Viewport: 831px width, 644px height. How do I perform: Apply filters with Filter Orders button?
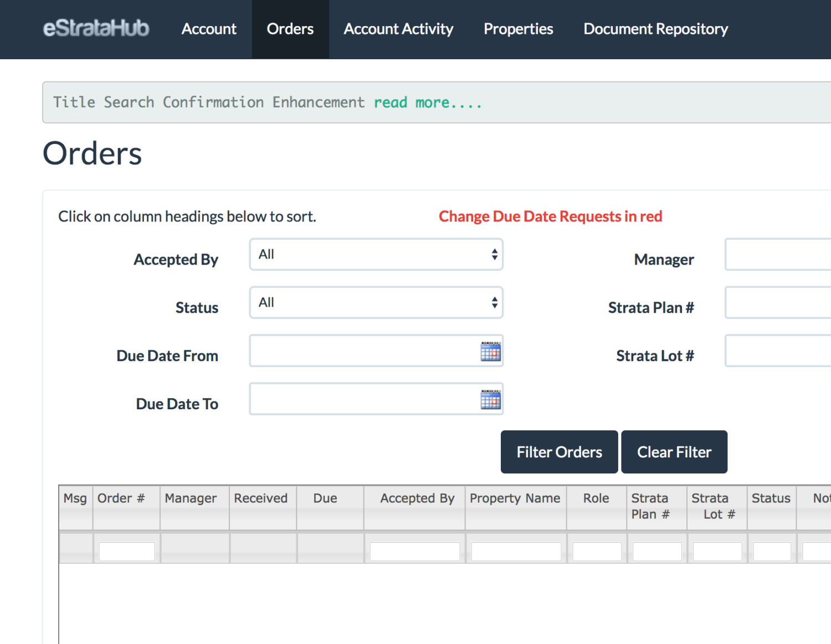pos(559,452)
